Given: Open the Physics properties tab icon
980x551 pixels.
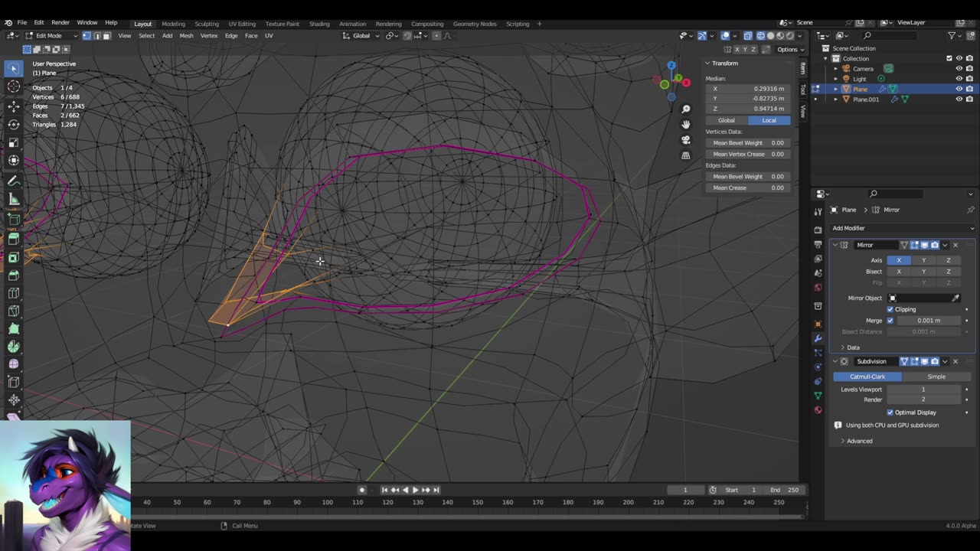Looking at the screenshot, I should pyautogui.click(x=818, y=367).
